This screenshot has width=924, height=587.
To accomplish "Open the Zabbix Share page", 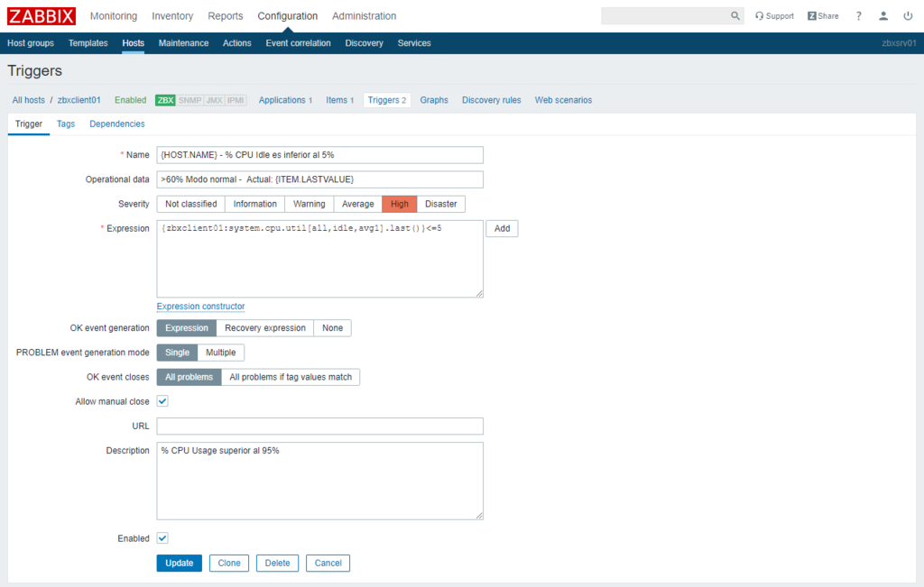I will (x=823, y=16).
